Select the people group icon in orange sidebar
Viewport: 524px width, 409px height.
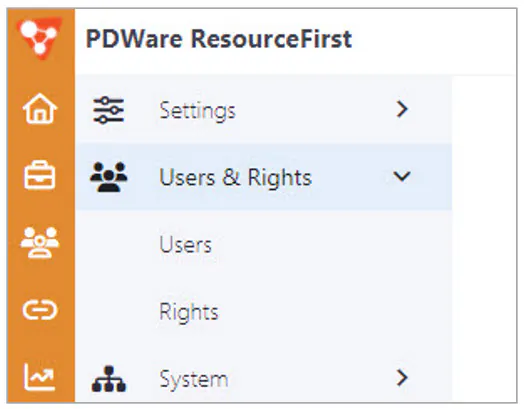[x=40, y=243]
